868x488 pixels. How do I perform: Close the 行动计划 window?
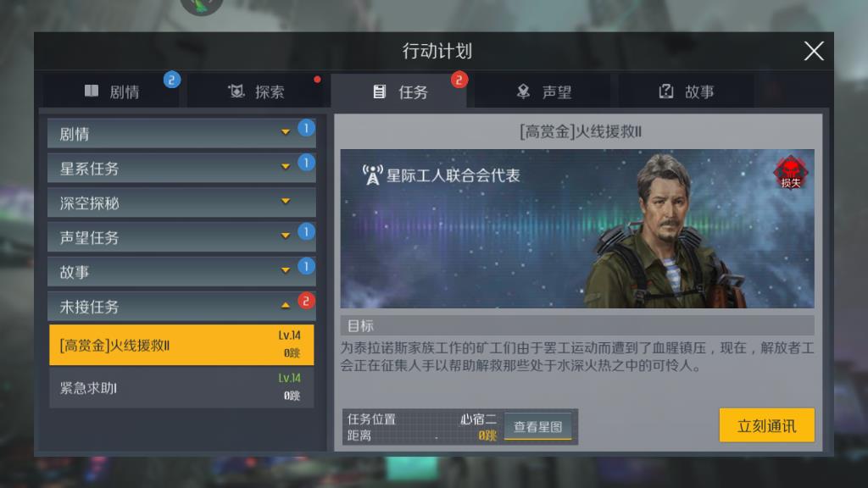[813, 51]
